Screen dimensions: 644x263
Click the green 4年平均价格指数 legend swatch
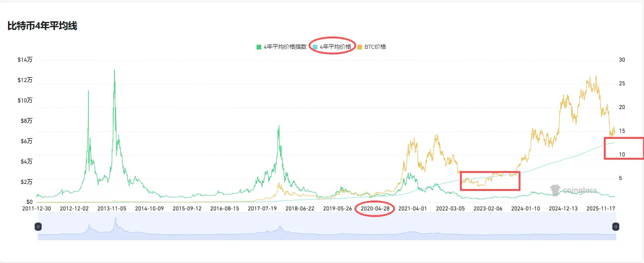(259, 47)
